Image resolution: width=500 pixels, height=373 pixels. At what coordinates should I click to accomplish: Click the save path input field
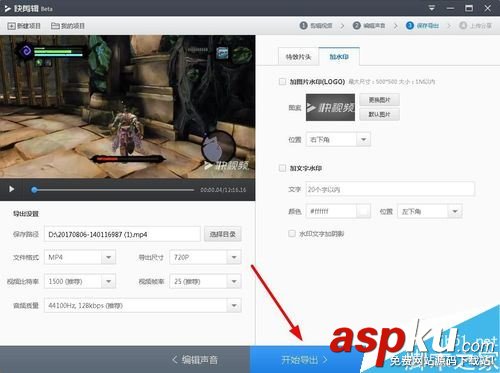[x=122, y=234]
